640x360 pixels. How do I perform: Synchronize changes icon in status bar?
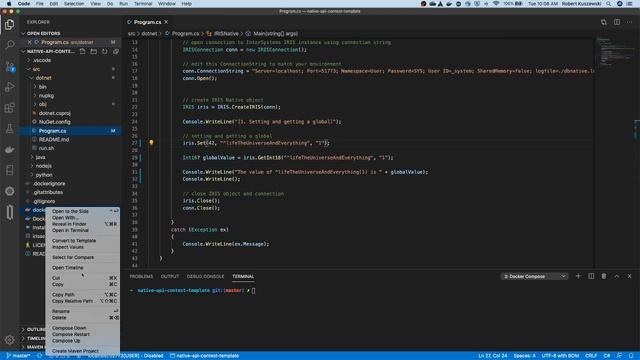click(39, 356)
